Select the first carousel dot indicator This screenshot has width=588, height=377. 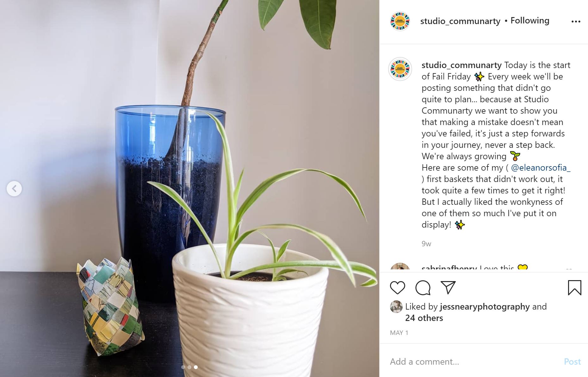pyautogui.click(x=183, y=367)
